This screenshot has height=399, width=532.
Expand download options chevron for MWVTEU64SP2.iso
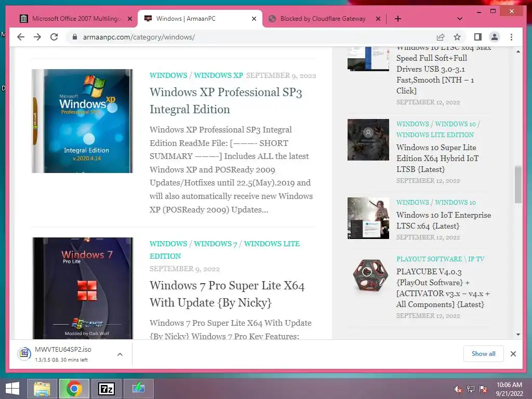120,354
